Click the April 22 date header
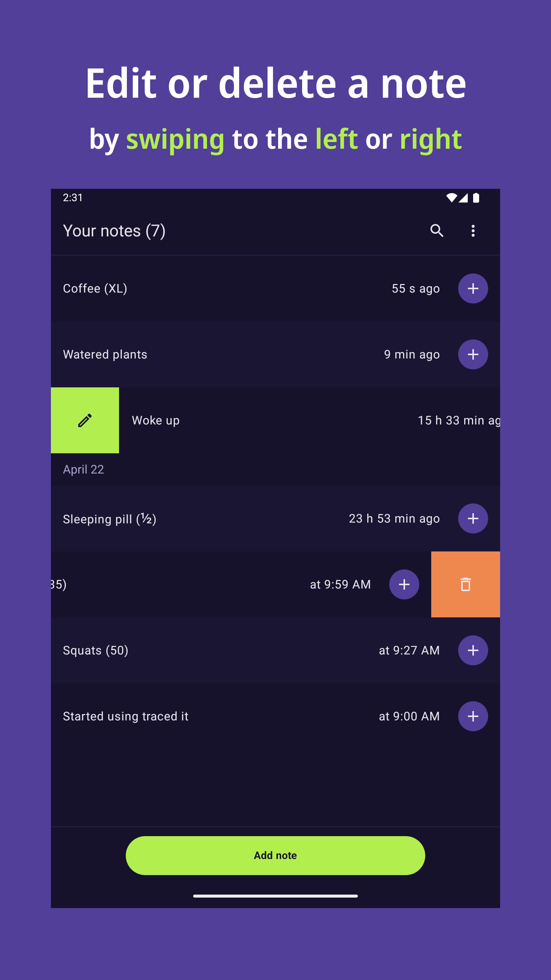The width and height of the screenshot is (551, 980). pos(83,469)
